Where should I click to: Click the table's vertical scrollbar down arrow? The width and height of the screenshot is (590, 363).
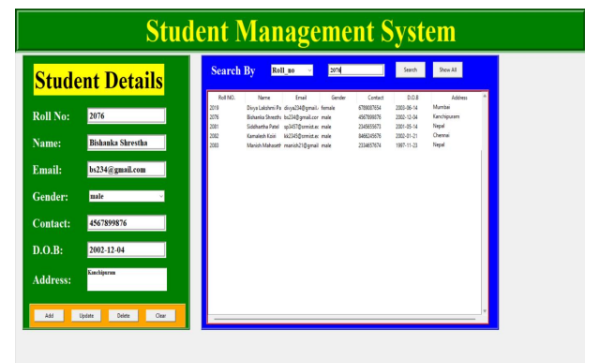pyautogui.click(x=485, y=311)
